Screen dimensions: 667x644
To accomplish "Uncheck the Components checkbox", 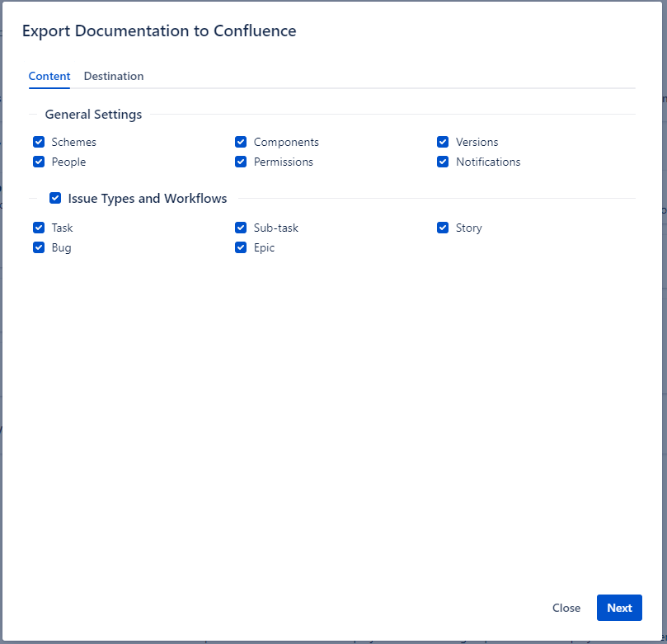I will point(241,142).
